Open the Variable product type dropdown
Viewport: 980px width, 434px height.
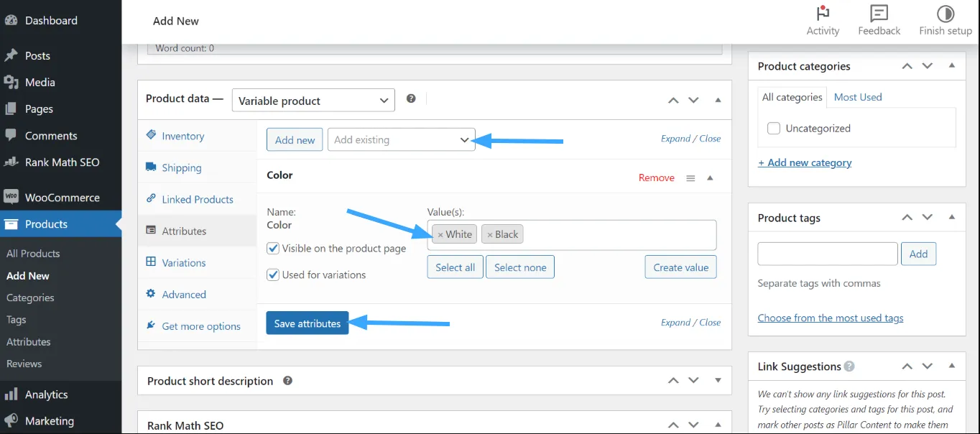click(313, 101)
